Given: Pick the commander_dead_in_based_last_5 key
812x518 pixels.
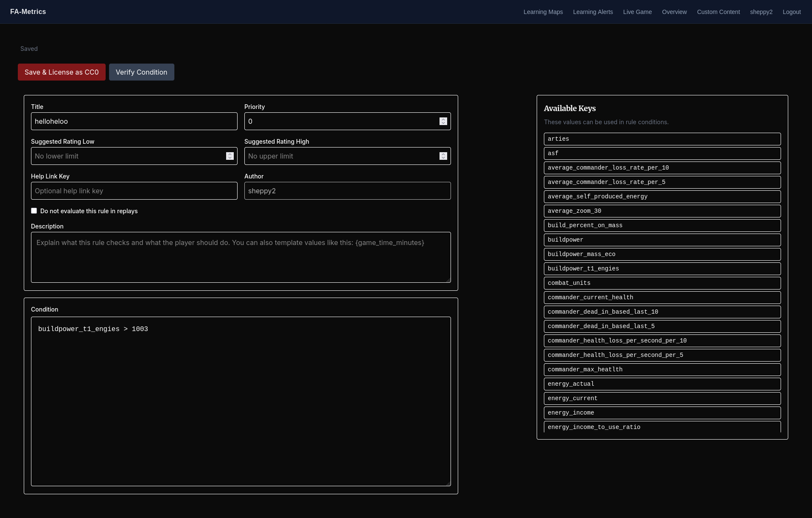Looking at the screenshot, I should click(662, 326).
